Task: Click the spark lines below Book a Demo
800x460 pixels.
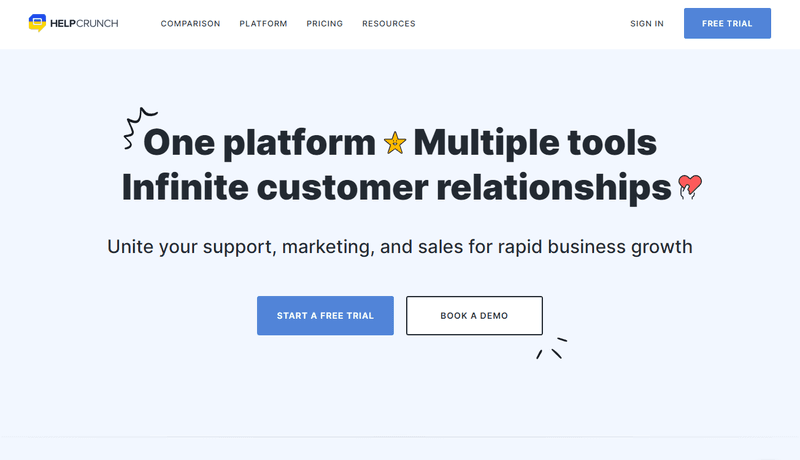Action: pos(551,348)
